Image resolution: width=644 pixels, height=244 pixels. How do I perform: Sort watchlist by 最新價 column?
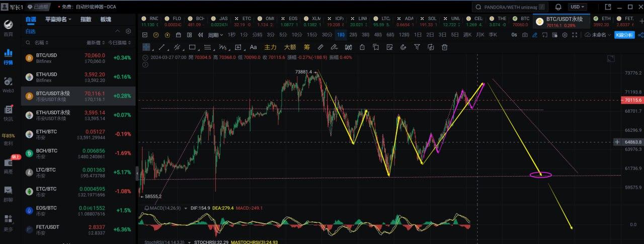(x=96, y=43)
